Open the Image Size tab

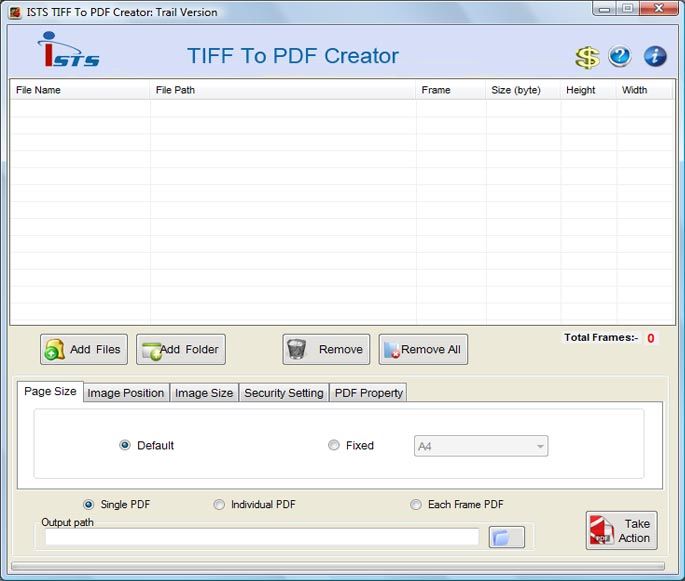pyautogui.click(x=204, y=393)
